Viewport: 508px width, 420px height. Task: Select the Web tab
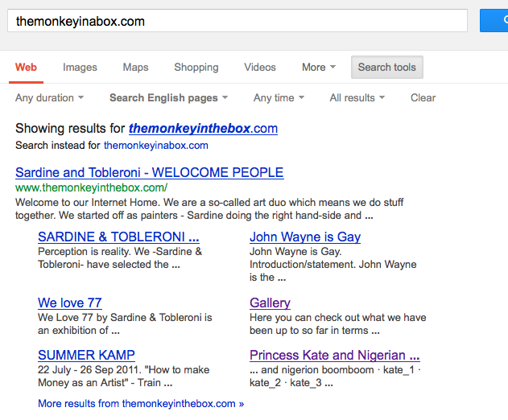coord(26,68)
